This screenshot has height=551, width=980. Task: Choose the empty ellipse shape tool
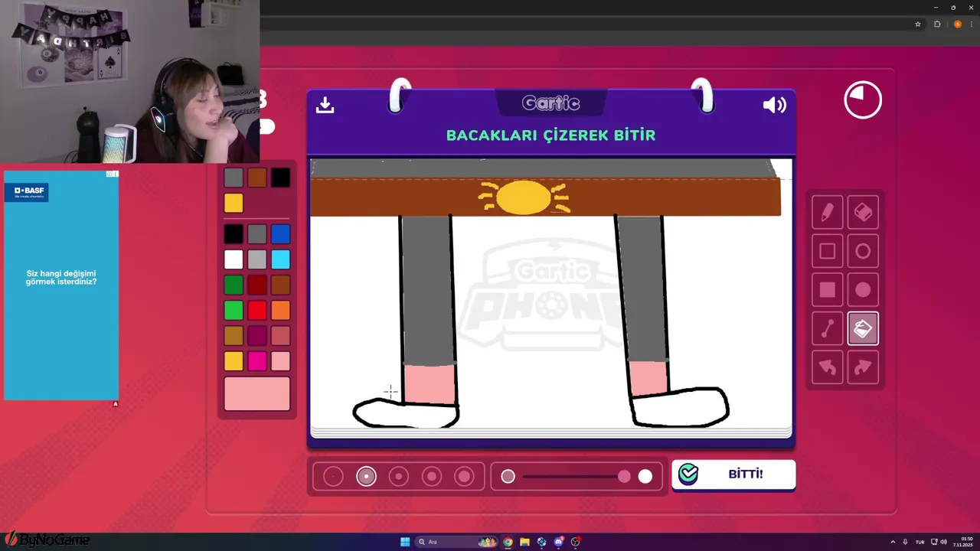[863, 251]
